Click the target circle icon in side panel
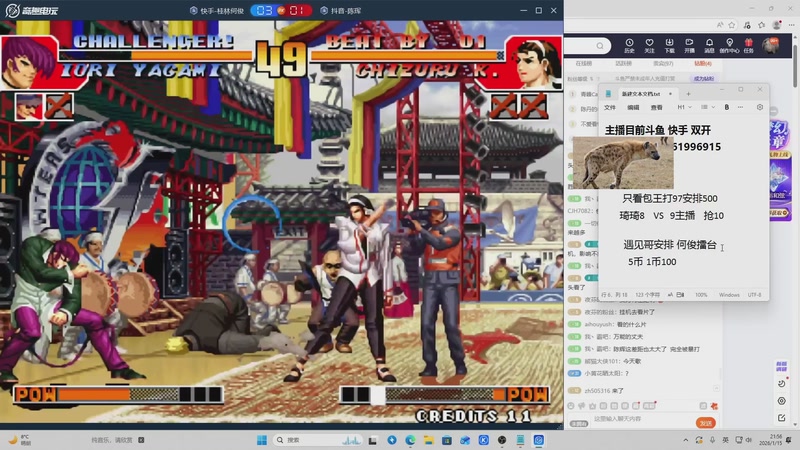 tap(781, 401)
